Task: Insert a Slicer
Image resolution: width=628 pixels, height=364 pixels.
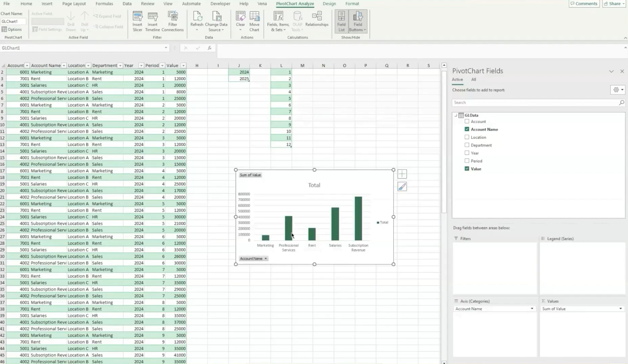Action: pyautogui.click(x=137, y=21)
